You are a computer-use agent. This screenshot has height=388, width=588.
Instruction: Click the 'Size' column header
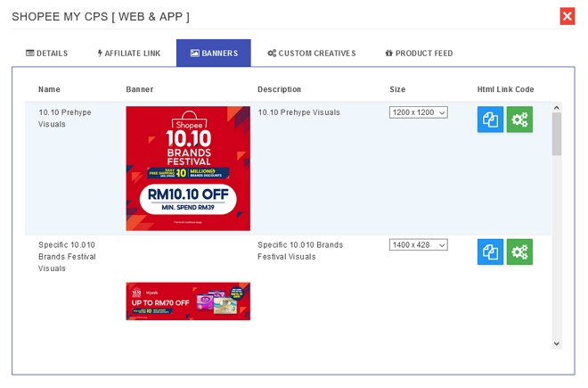(x=397, y=89)
